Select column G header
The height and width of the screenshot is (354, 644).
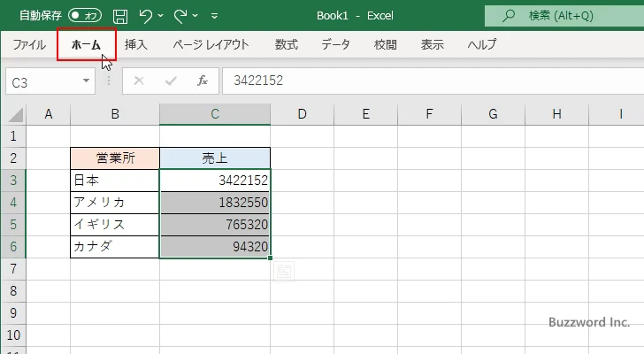pyautogui.click(x=493, y=114)
